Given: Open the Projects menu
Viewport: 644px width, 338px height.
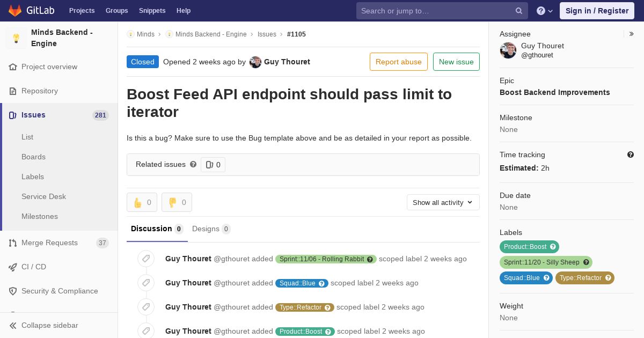Looking at the screenshot, I should 82,11.
